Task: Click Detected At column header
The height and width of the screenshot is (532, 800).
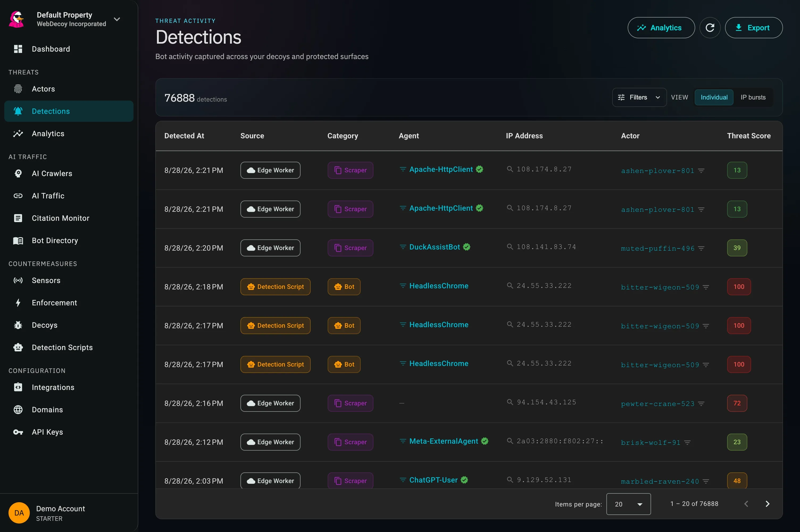Action: pos(184,136)
